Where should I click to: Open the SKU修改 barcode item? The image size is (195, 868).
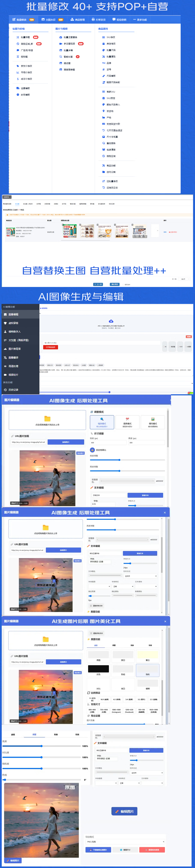pos(109,37)
